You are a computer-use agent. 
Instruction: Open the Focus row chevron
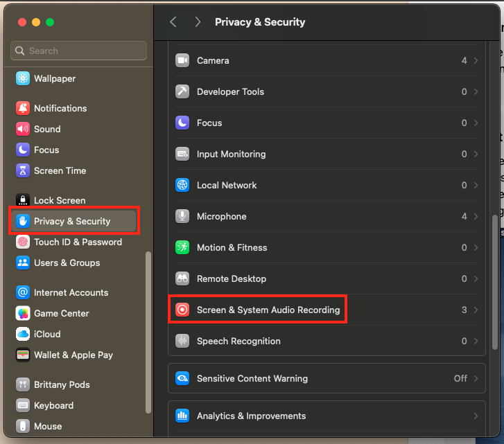476,123
